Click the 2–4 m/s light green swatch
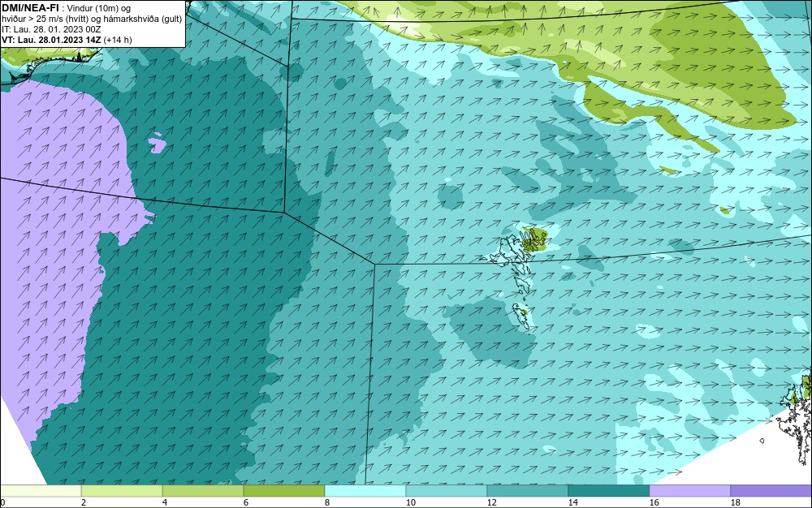The width and height of the screenshot is (812, 508). (x=122, y=491)
